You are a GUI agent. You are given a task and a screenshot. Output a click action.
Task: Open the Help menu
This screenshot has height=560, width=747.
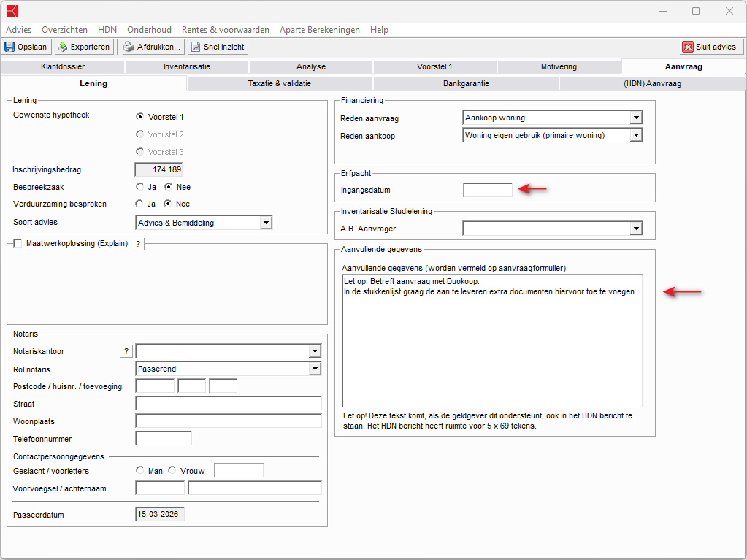379,29
